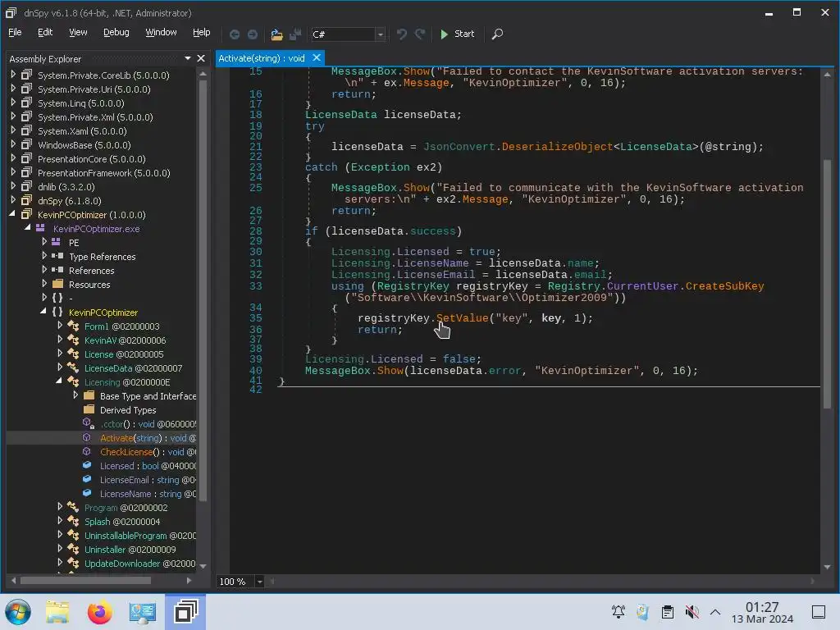Close the Activate(string) : void tab
The height and width of the screenshot is (630, 840).
click(317, 57)
